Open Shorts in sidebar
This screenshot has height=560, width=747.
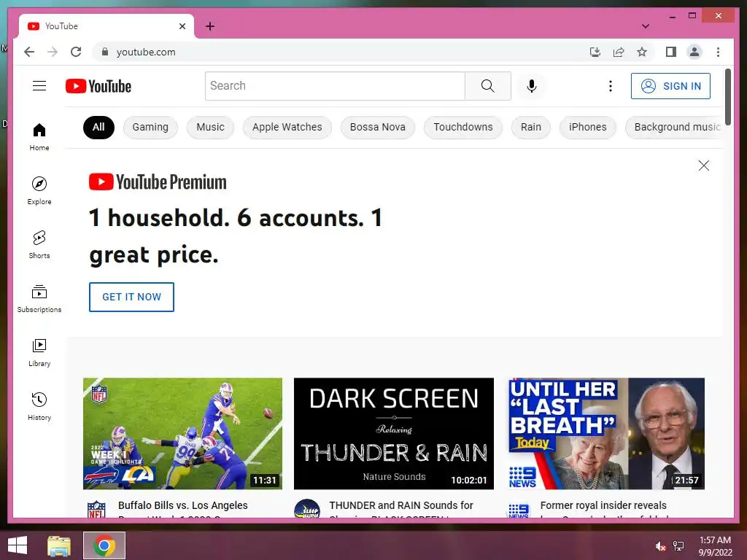(39, 244)
